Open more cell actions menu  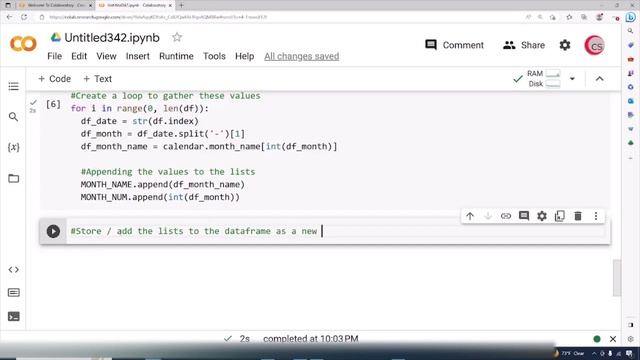tap(596, 216)
